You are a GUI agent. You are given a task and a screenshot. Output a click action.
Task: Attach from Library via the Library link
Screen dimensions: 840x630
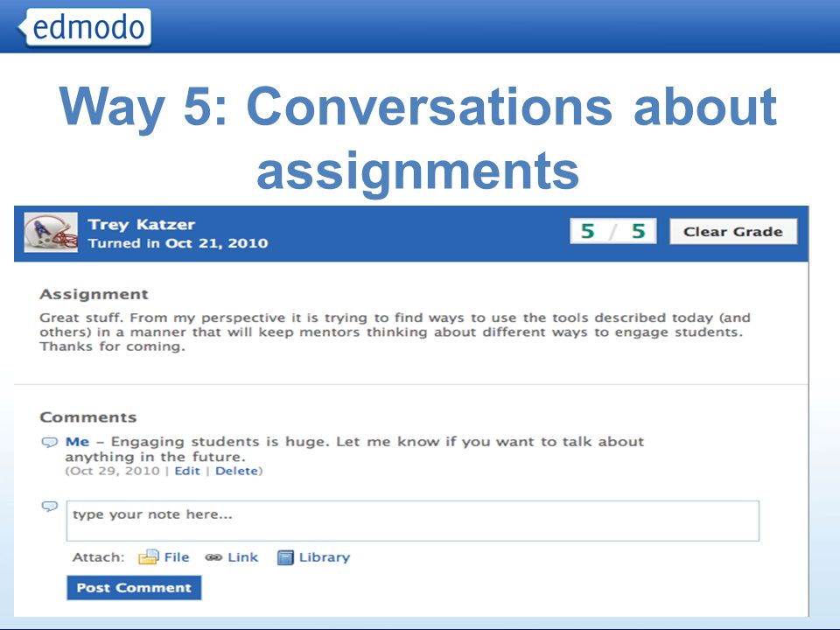pos(324,557)
